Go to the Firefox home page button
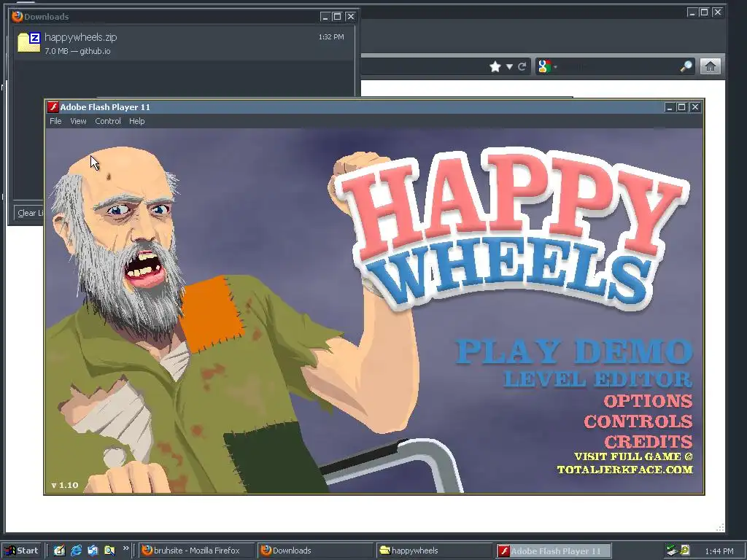Viewport: 747px width, 560px height. (711, 66)
